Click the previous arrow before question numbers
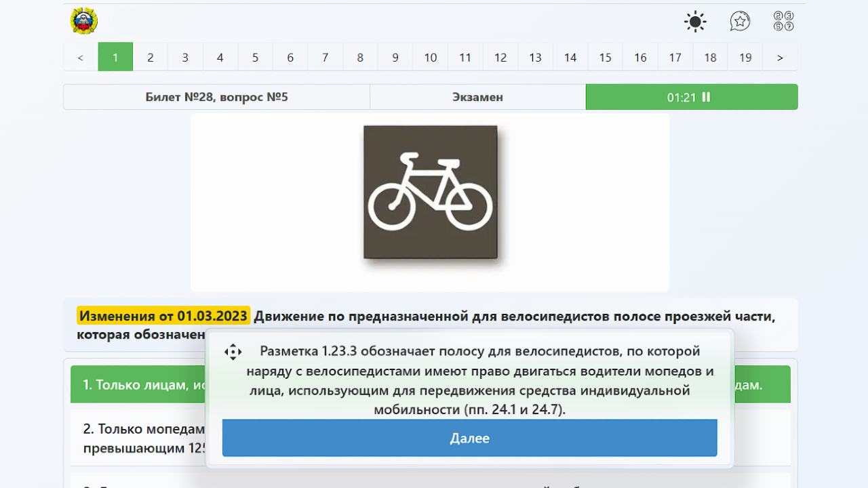This screenshot has width=868, height=488. pyautogui.click(x=79, y=56)
